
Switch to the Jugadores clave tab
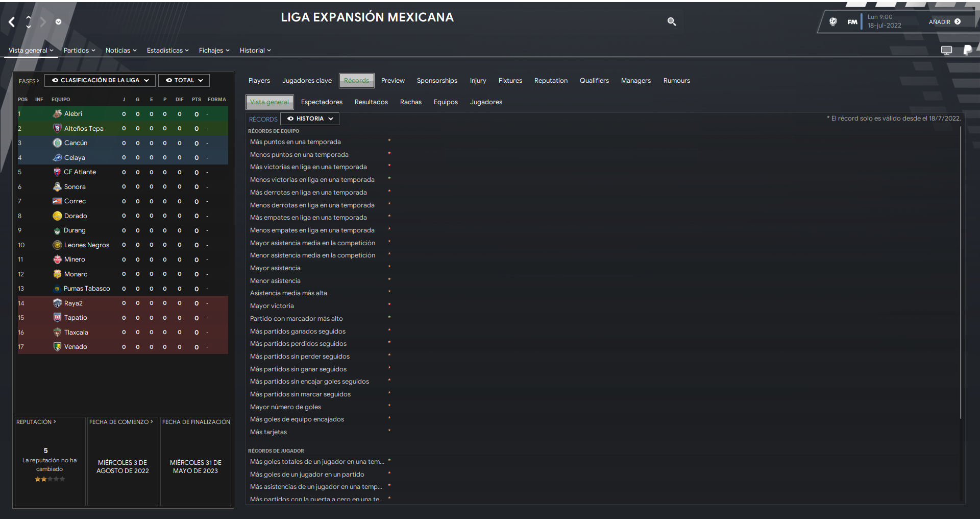[307, 81]
